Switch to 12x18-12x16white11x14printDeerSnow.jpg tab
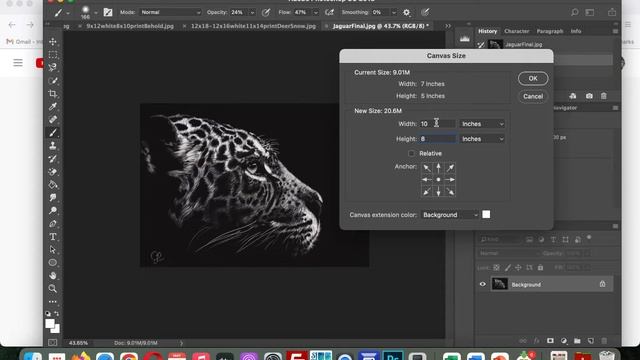 253,26
